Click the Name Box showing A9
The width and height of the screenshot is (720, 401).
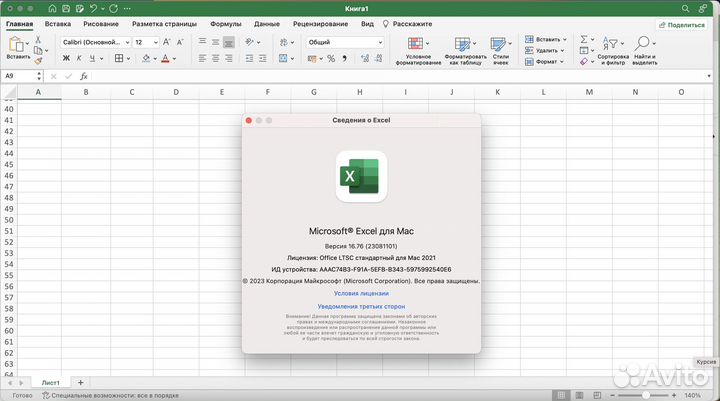click(18, 76)
